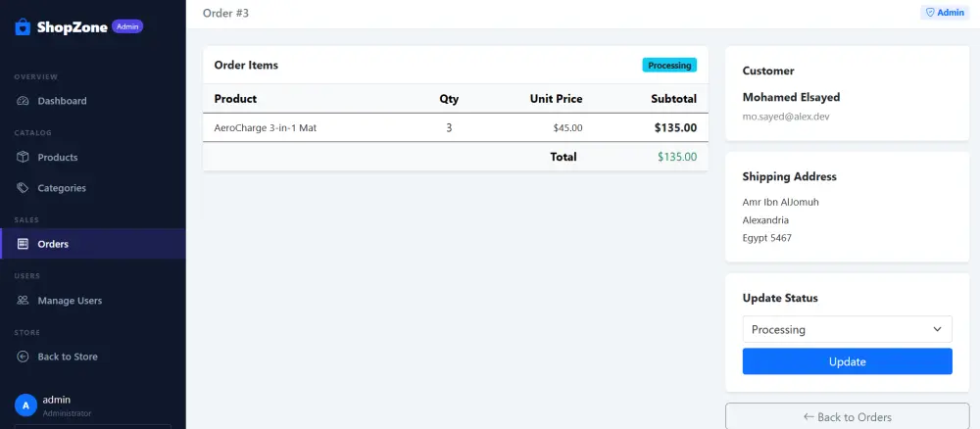Click the Back to Store arrow icon
The width and height of the screenshot is (980, 429).
23,357
